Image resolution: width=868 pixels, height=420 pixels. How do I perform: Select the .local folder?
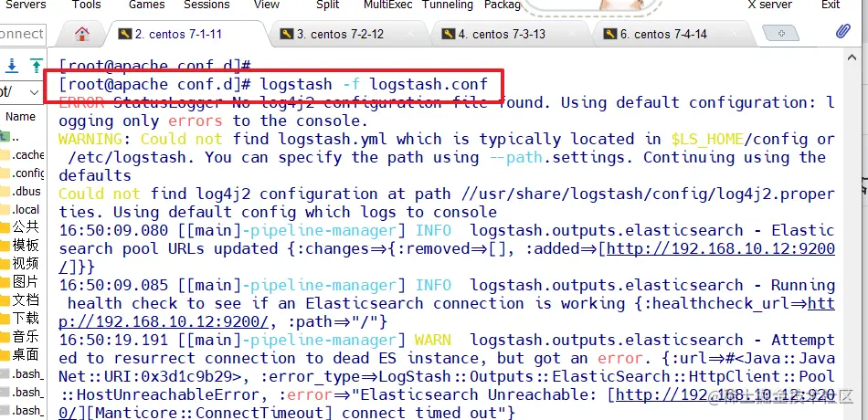click(x=20, y=210)
